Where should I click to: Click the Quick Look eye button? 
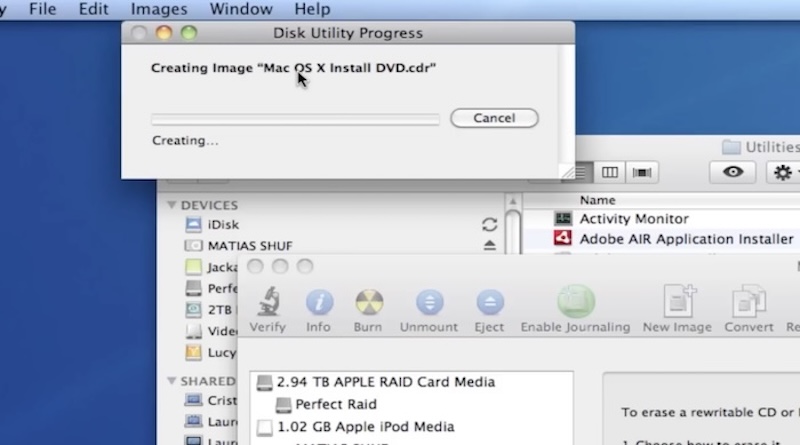point(733,172)
